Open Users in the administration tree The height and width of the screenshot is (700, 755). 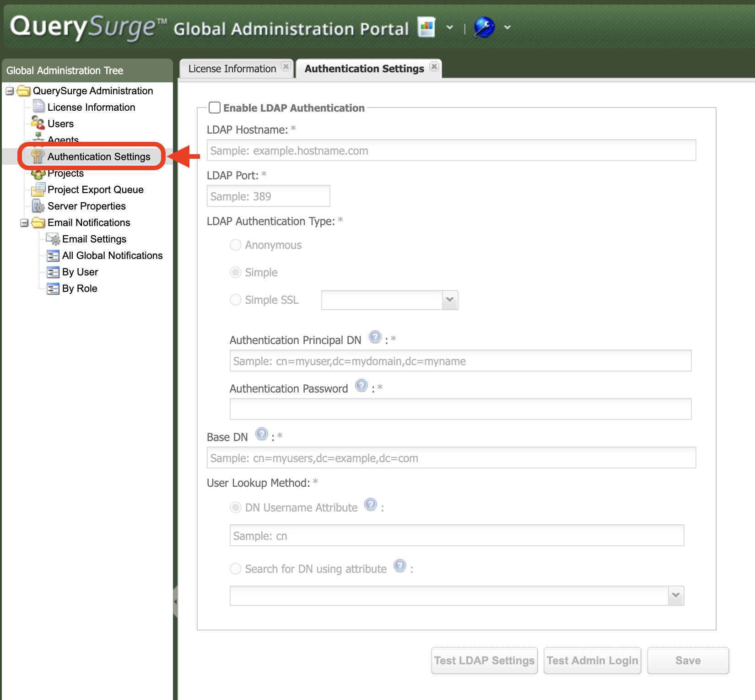click(60, 124)
